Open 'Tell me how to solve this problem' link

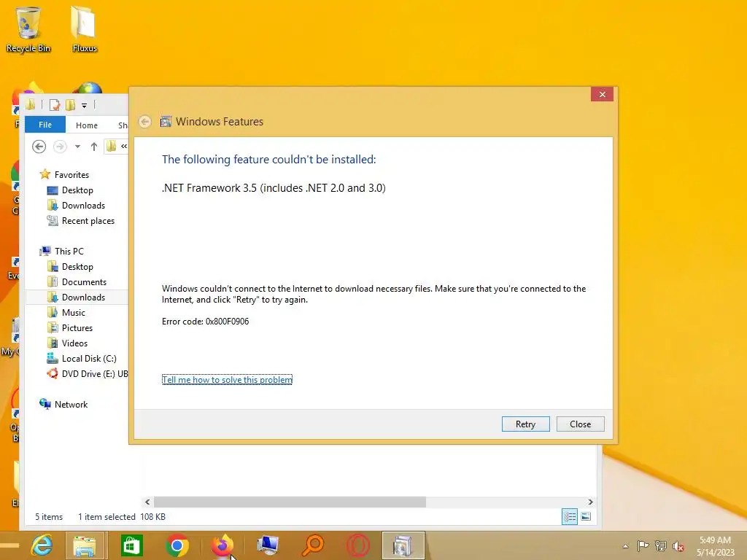coord(228,379)
